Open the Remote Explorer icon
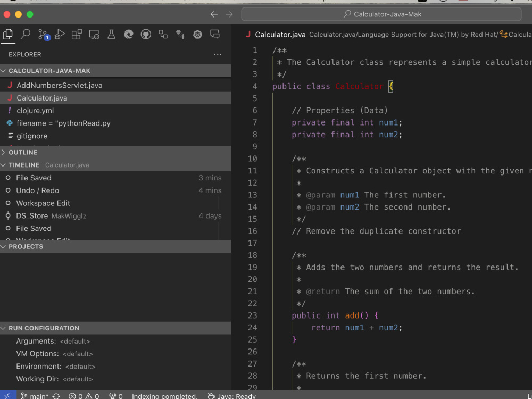The width and height of the screenshot is (532, 399). point(94,34)
